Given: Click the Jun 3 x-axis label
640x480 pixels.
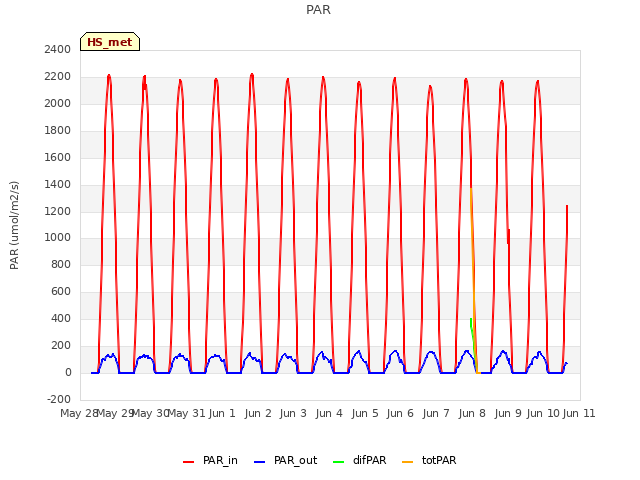Looking at the screenshot, I should [x=293, y=414].
